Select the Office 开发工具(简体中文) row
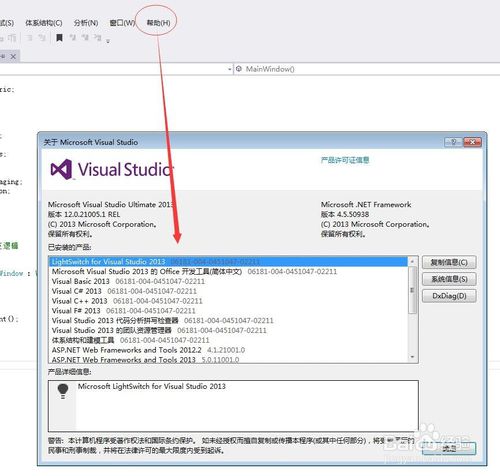This screenshot has height=476, width=500. click(228, 272)
